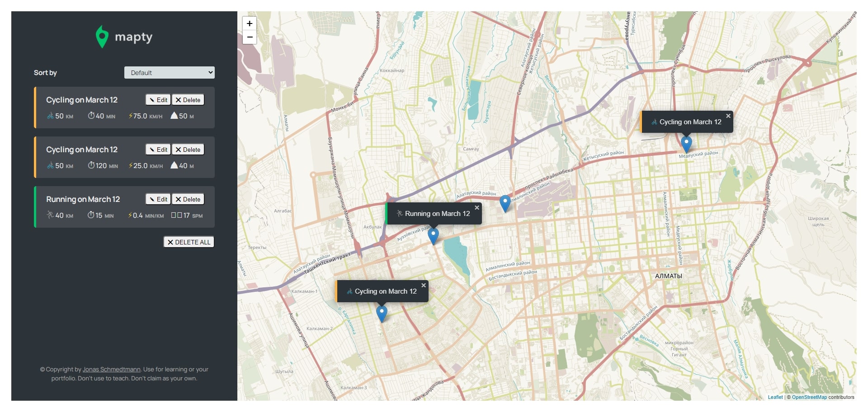This screenshot has height=412, width=868.
Task: Delete the first Cycling workout with 75.0 km/h
Action: click(x=188, y=100)
